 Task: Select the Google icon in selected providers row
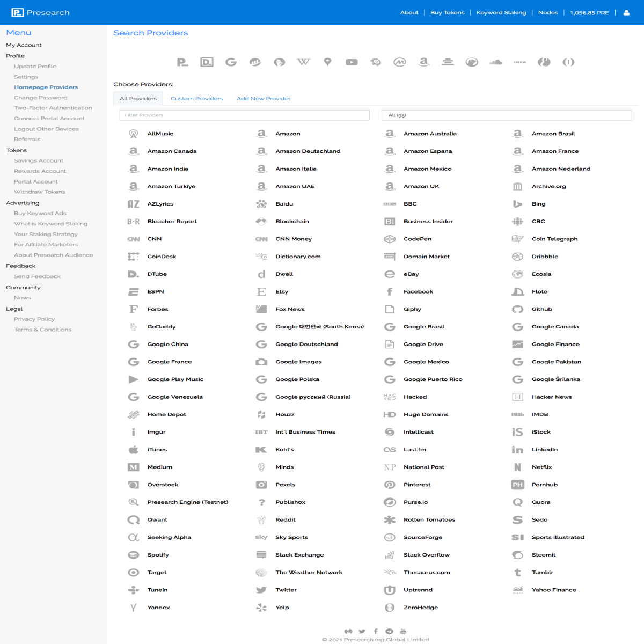[231, 62]
